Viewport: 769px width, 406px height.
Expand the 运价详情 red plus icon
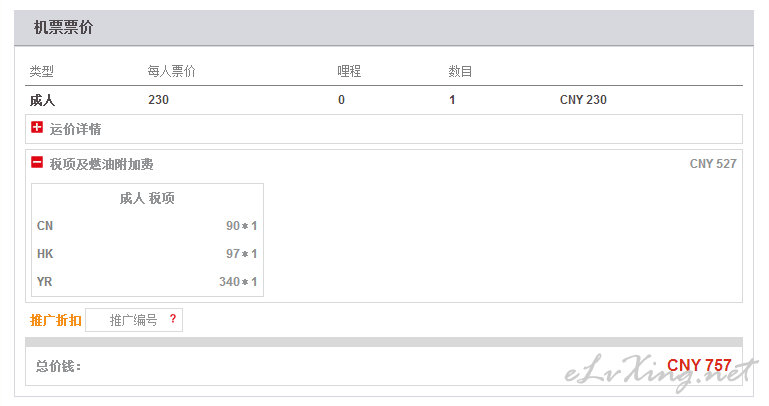pos(37,127)
